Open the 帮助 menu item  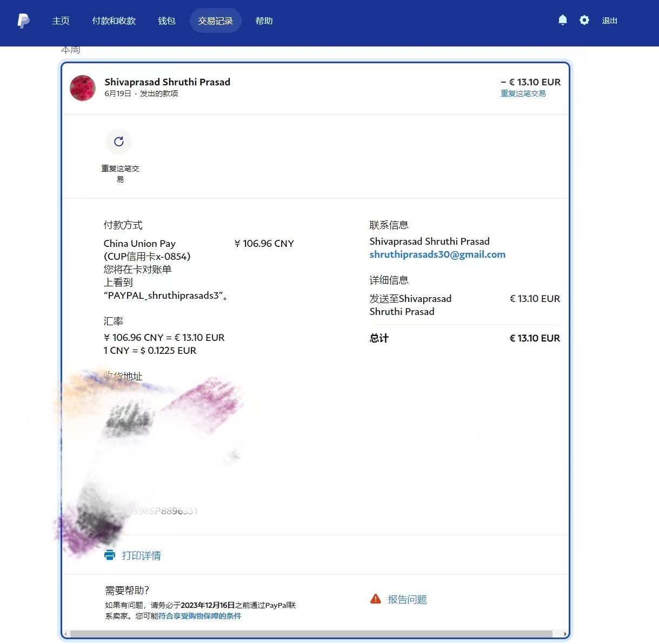[264, 21]
